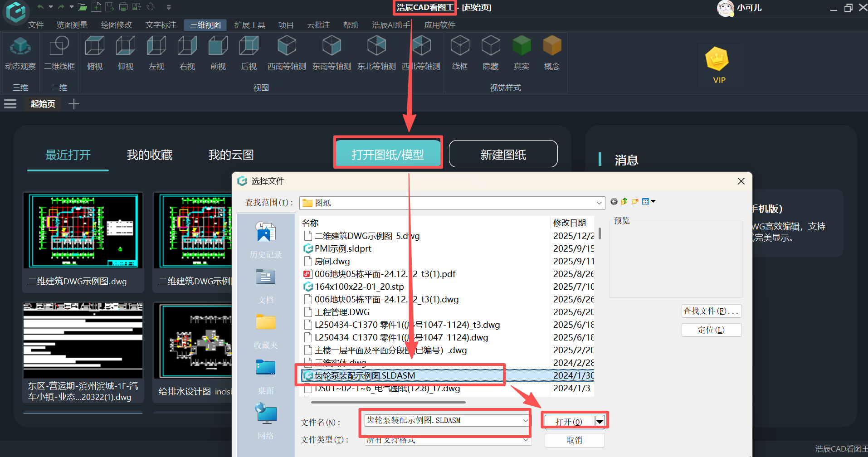Click the printer icon in quick toolbar
868x457 pixels.
tap(123, 7)
